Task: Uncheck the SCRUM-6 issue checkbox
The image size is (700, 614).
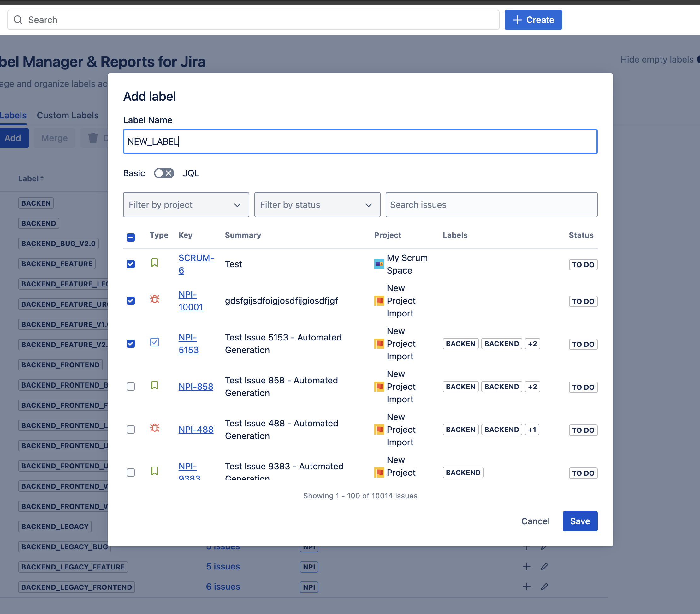Action: (130, 264)
